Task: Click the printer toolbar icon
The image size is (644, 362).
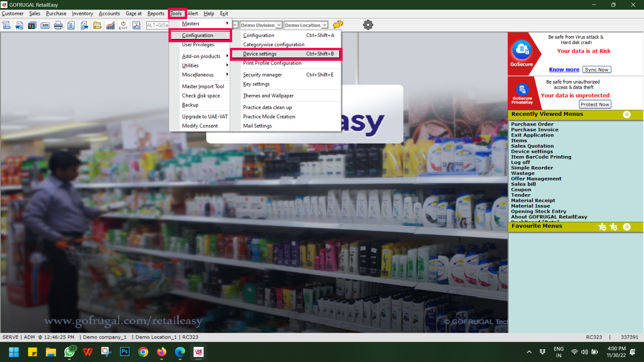Action: point(58,25)
